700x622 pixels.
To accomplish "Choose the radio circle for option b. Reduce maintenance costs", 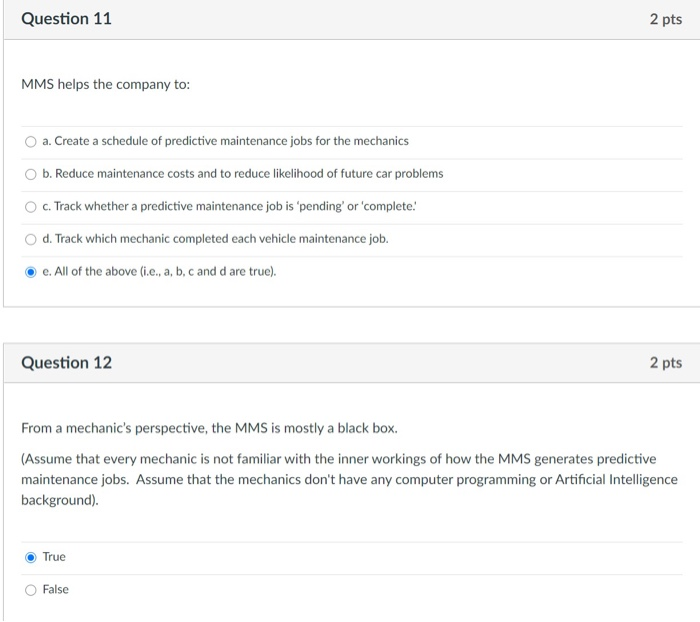I will coord(30,174).
